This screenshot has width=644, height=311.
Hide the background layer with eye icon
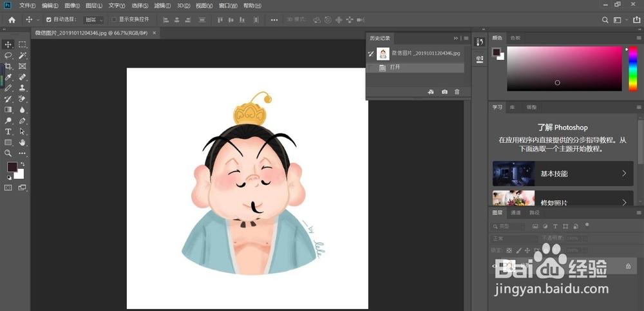[495, 266]
